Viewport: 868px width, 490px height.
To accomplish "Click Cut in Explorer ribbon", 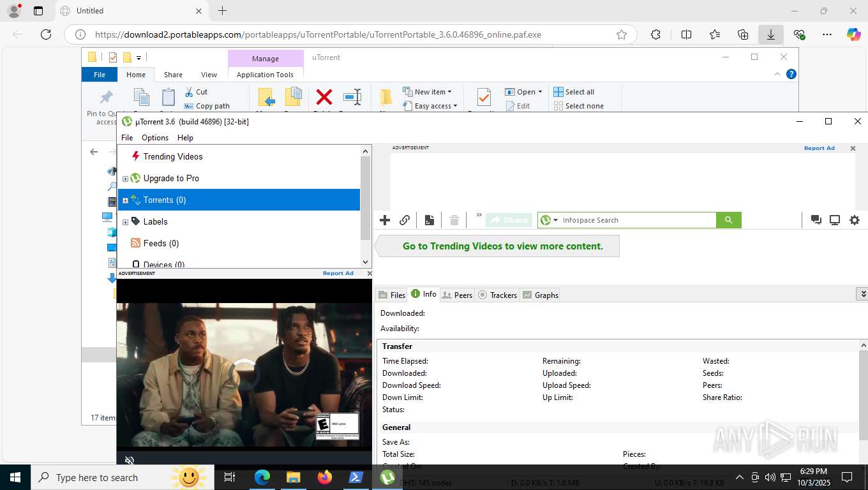I will coord(196,92).
